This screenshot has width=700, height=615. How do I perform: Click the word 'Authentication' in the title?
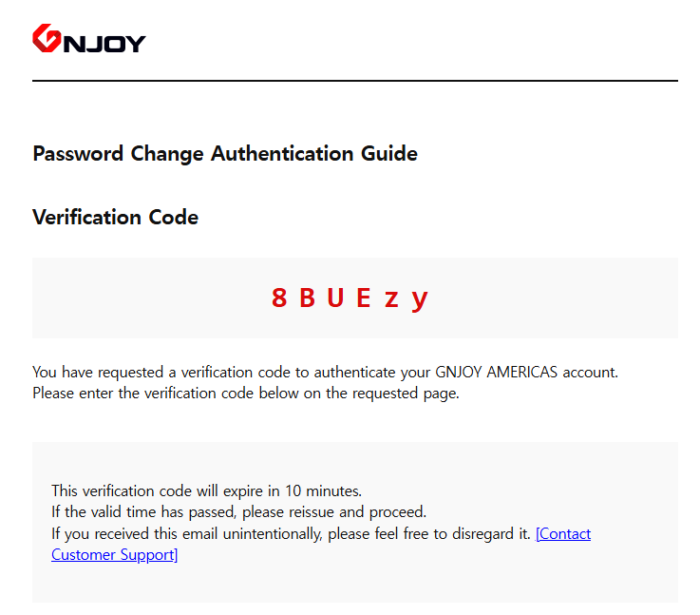(x=282, y=154)
